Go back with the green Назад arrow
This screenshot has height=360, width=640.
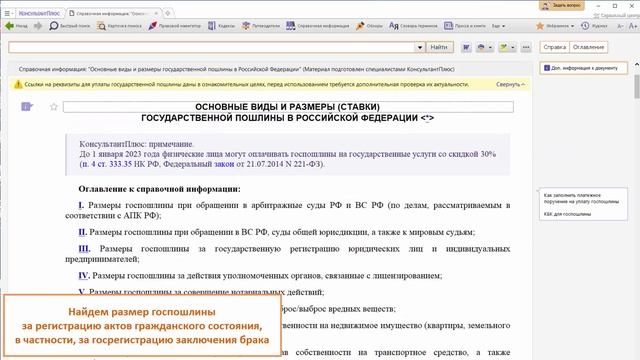coord(16,26)
